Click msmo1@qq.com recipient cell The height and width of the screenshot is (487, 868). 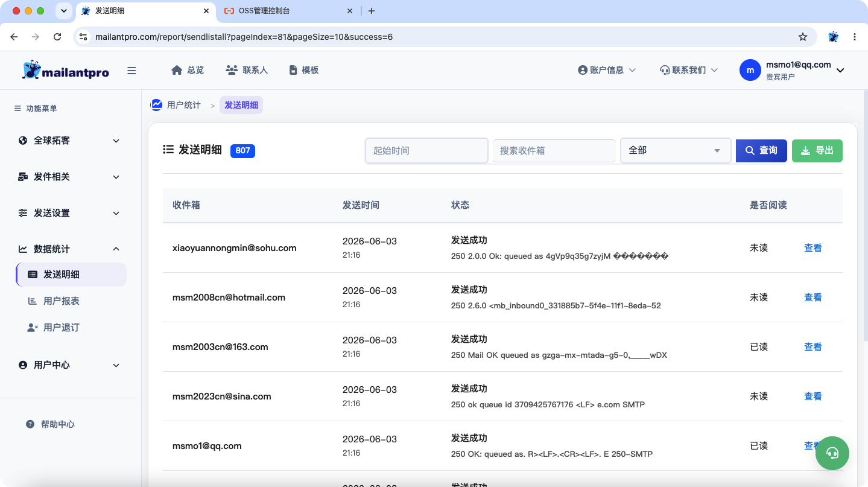pos(207,446)
